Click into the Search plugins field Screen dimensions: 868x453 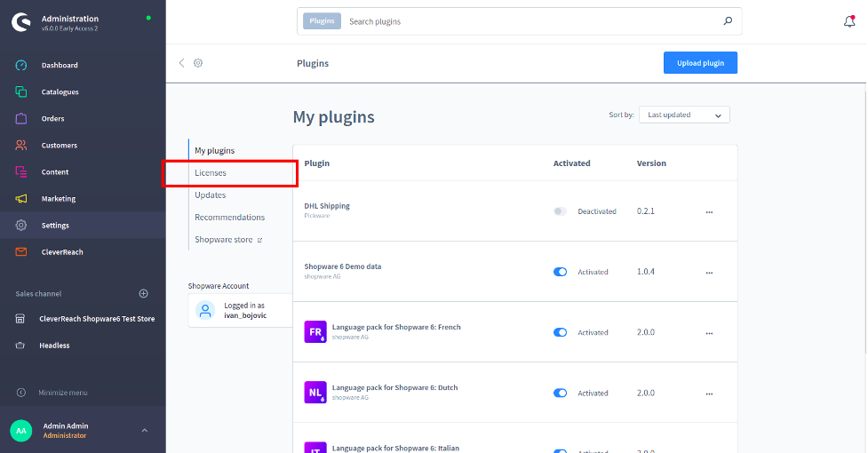(x=529, y=21)
